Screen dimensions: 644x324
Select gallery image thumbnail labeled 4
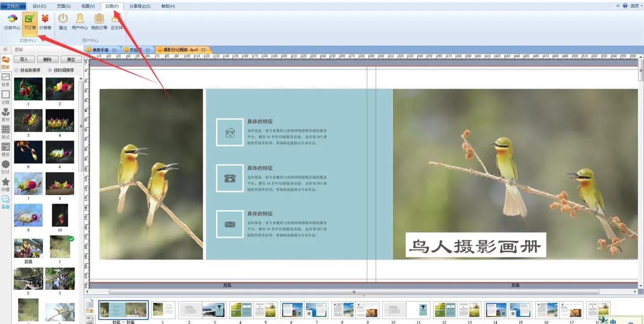tap(60, 120)
